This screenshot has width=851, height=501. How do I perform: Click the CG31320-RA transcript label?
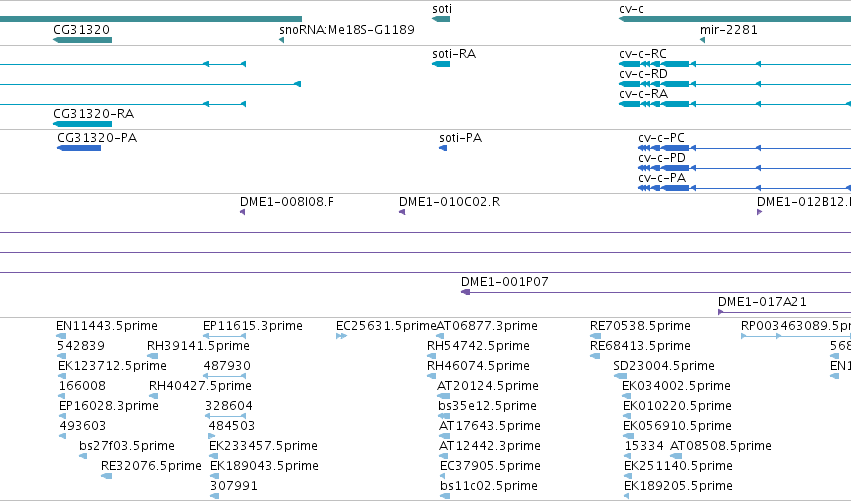pyautogui.click(x=93, y=113)
